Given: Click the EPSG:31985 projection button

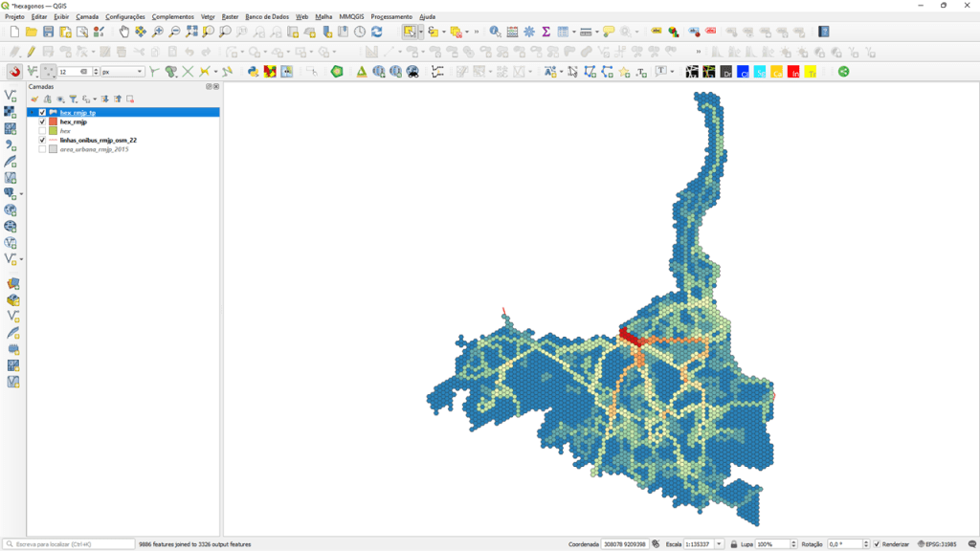Looking at the screenshot, I should pyautogui.click(x=937, y=544).
